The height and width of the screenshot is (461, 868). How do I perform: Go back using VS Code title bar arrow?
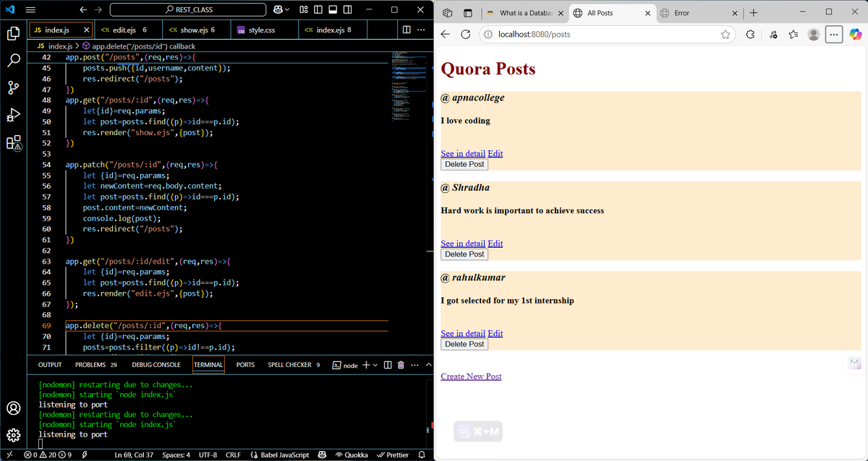(82, 10)
